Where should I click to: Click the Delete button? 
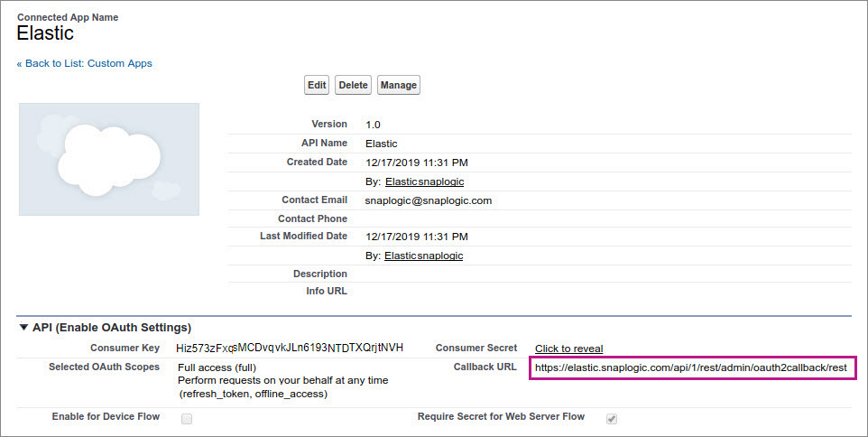click(353, 85)
